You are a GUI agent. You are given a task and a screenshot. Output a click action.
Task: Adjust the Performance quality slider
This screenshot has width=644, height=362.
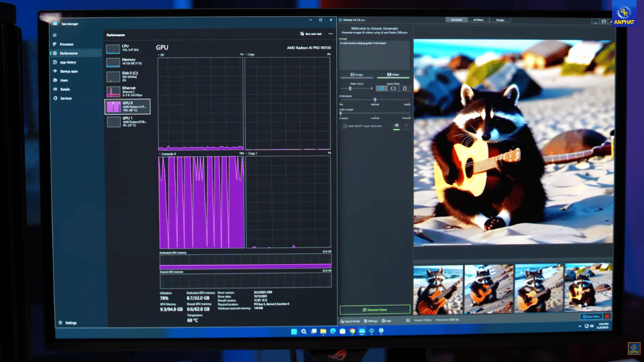(374, 100)
